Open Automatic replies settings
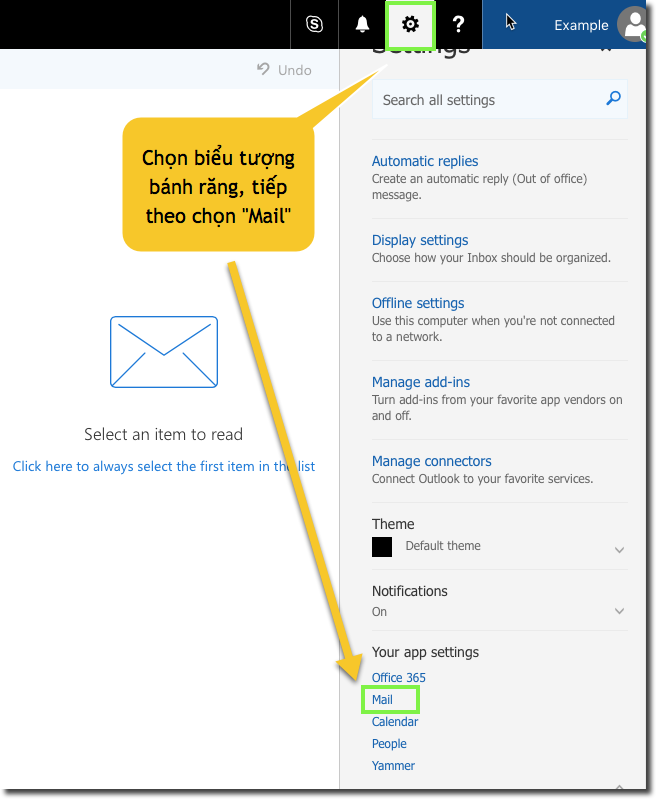656x799 pixels. (x=425, y=161)
